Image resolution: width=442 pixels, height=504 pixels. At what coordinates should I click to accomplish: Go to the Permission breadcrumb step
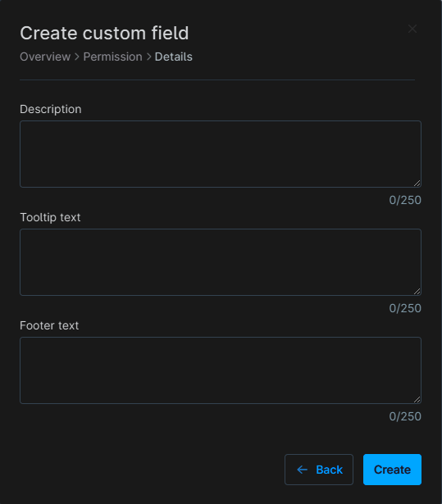112,57
